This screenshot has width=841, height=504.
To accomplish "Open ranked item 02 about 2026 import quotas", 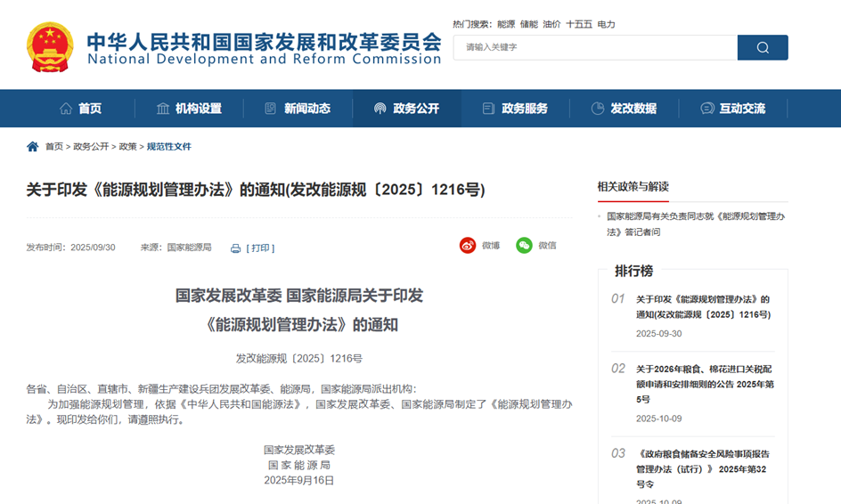I will (x=704, y=384).
